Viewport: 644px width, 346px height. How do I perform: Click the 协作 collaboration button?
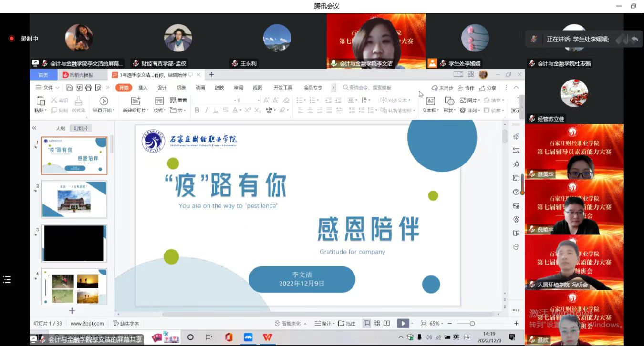pyautogui.click(x=466, y=88)
